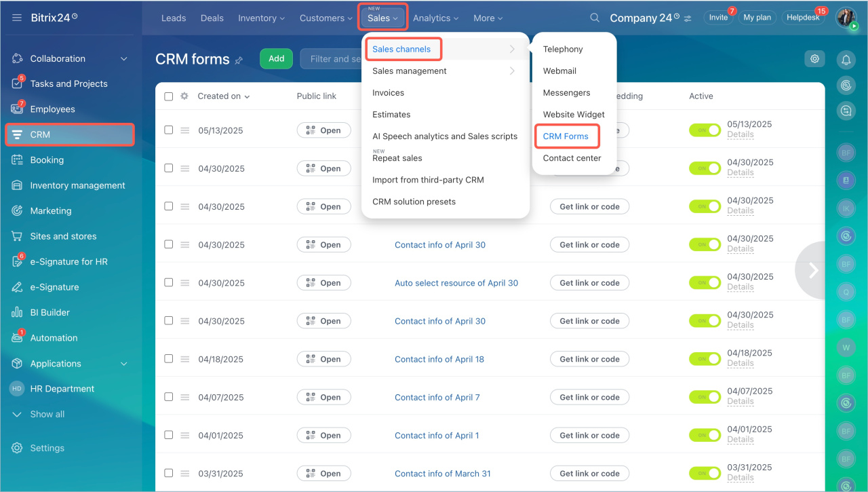Click the list settings gear in table header

(x=184, y=96)
